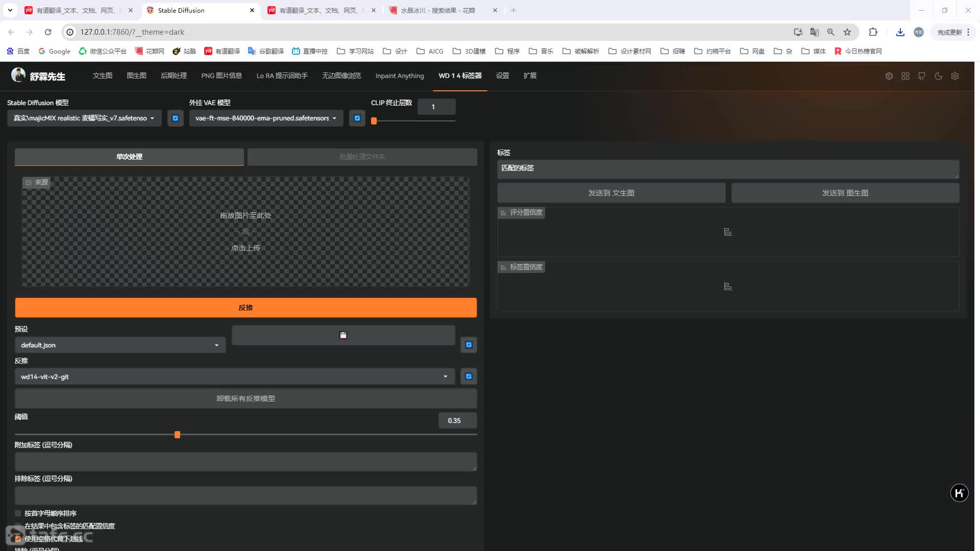The image size is (980, 551).
Task: Enable 按首字母顺序排序 checkbox
Action: coord(18,513)
